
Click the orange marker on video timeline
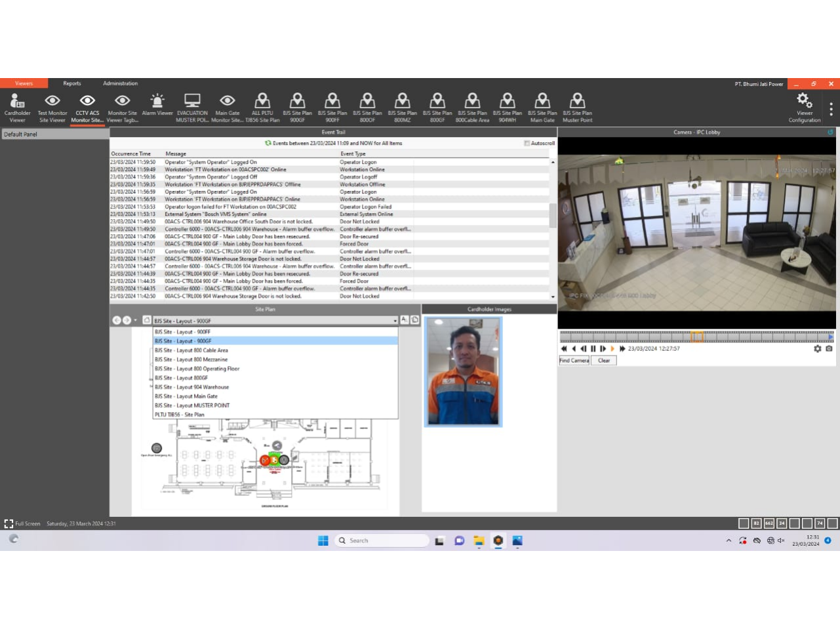(697, 336)
